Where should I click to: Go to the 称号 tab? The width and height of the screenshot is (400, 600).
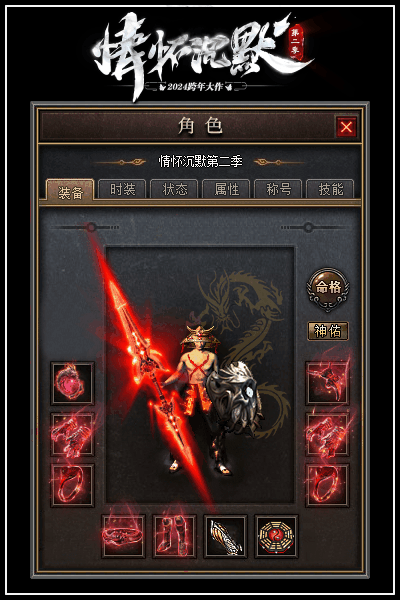click(279, 189)
